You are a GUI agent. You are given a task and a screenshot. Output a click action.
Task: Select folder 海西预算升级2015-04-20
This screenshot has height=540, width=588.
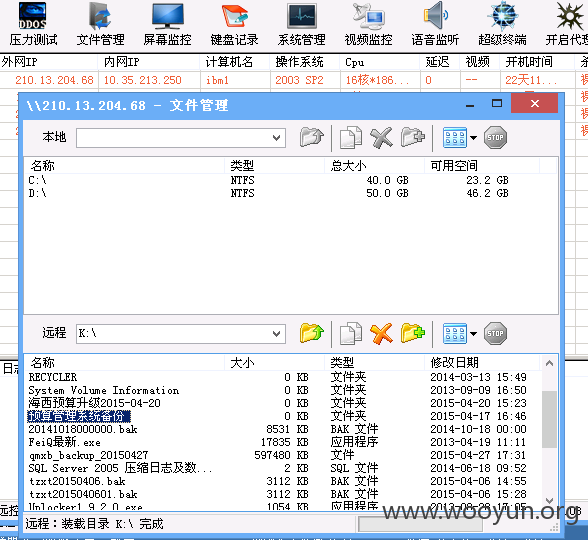click(94, 403)
